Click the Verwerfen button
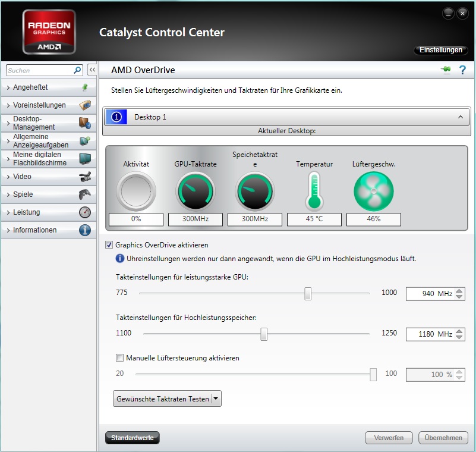476x452 pixels. coord(389,438)
